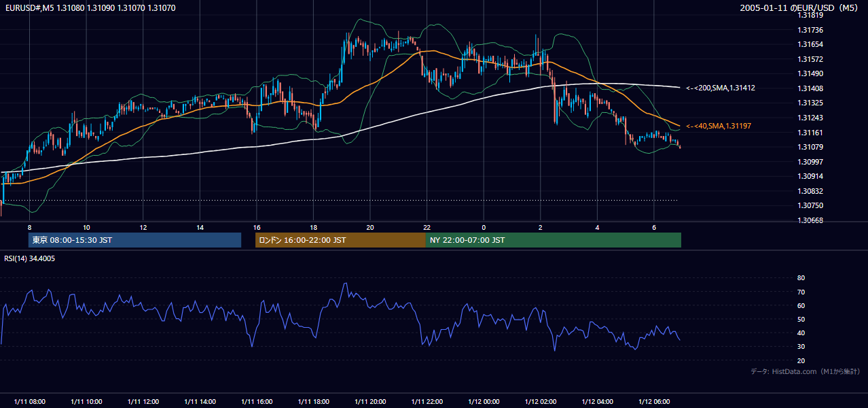
Task: Click the 1/12 00:00 date label
Action: [484, 402]
